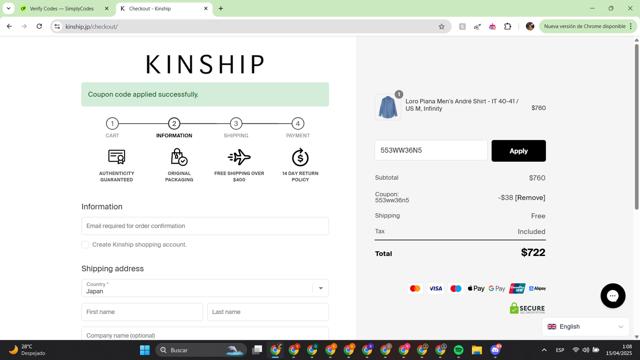Image resolution: width=640 pixels, height=360 pixels.
Task: Jump to step 4 Payment
Action: (298, 123)
